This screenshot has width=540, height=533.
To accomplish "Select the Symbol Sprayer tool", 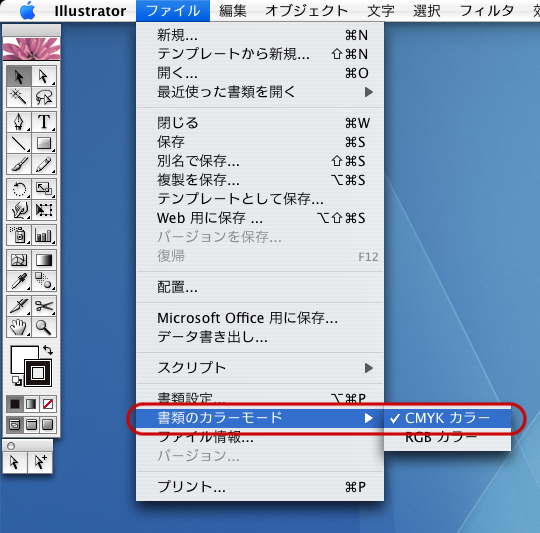I will point(19,235).
